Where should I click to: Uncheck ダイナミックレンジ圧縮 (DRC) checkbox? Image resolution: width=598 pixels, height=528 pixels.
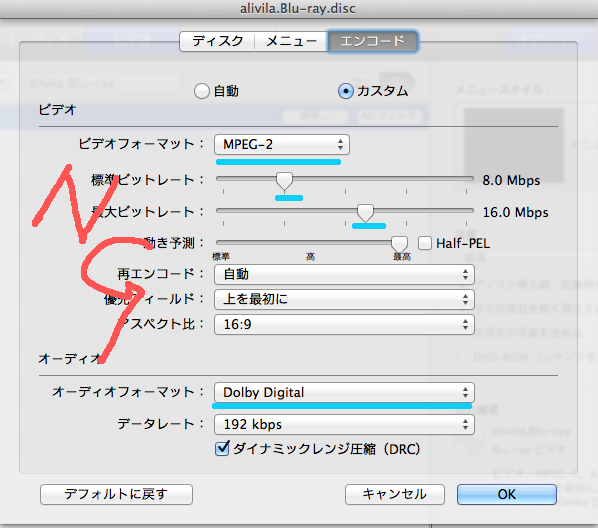pyautogui.click(x=222, y=448)
